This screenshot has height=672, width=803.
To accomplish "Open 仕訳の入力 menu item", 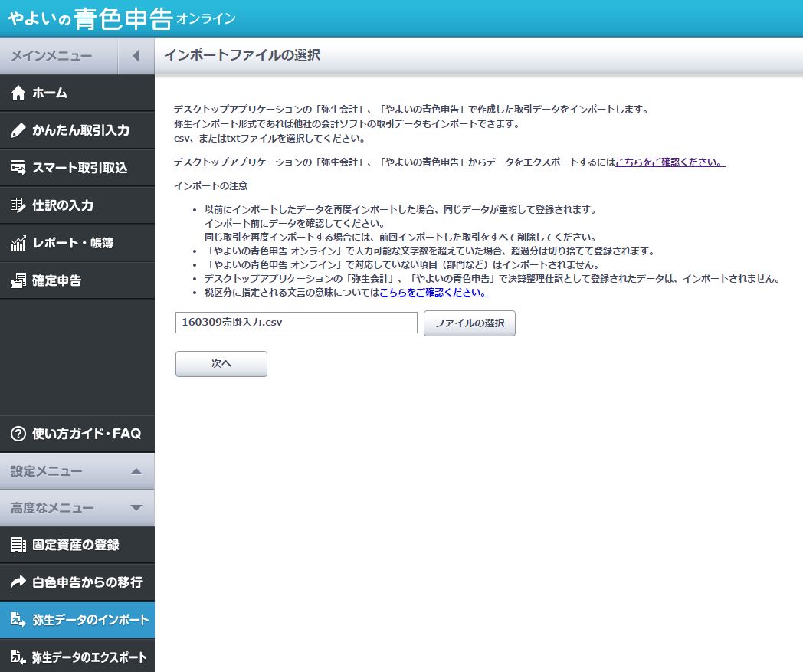I will point(77,205).
